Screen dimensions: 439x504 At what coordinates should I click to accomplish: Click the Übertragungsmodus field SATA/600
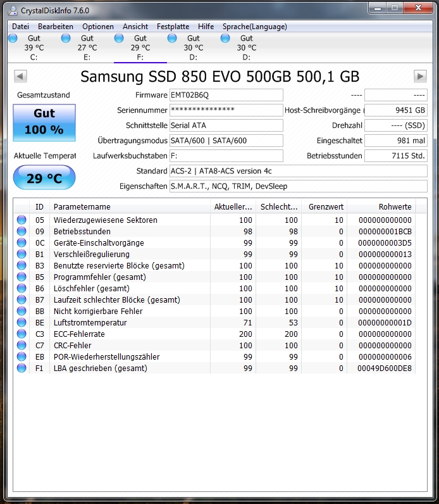click(x=226, y=141)
